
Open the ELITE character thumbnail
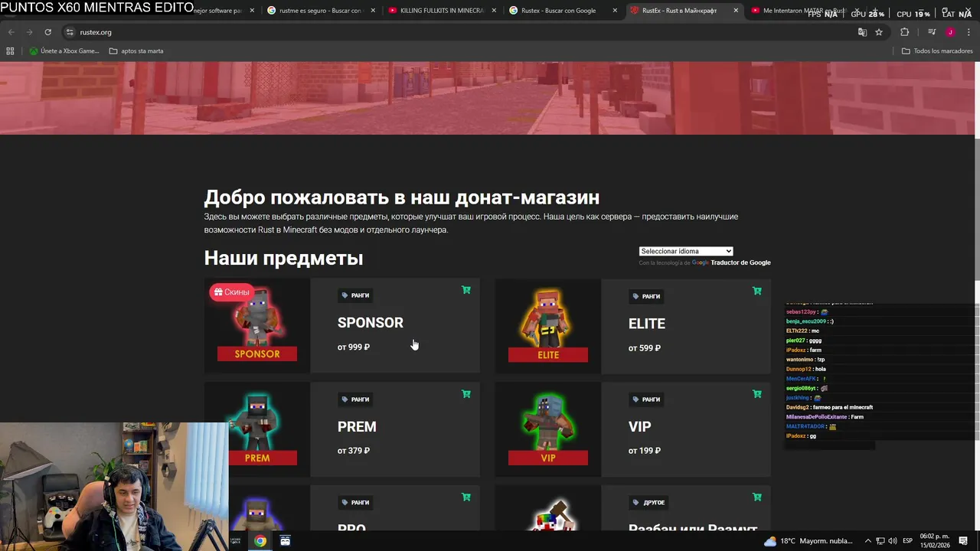[548, 327]
